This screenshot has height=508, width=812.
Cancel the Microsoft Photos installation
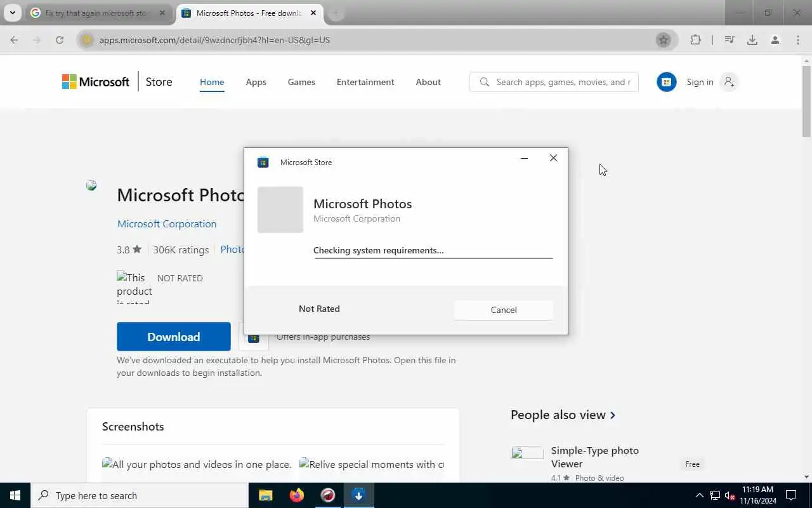[504, 310]
